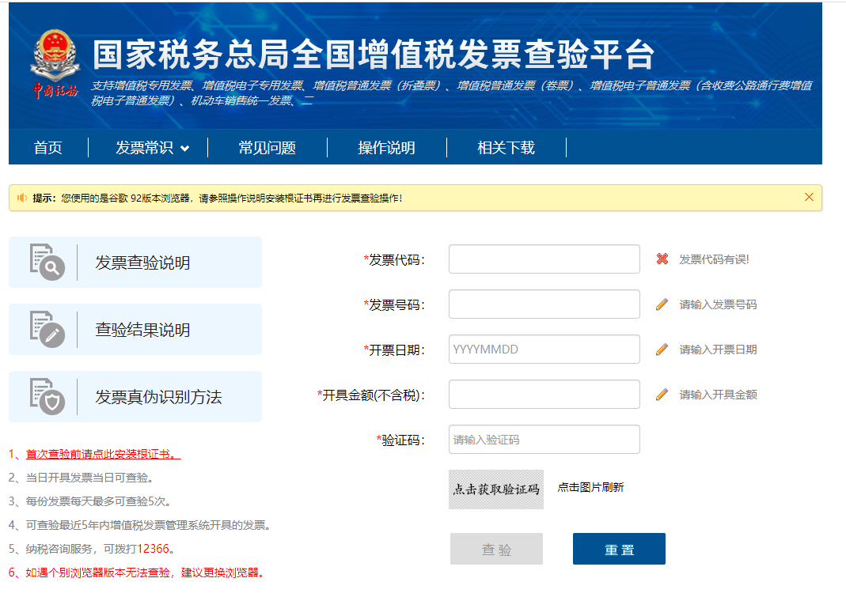
Task: Click the China Tax emblem logo
Action: (55, 65)
